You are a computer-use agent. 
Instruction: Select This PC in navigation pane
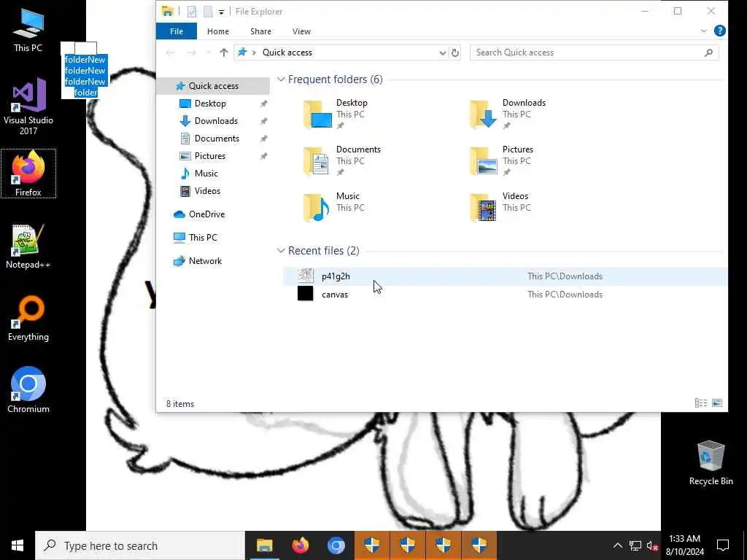coord(203,238)
